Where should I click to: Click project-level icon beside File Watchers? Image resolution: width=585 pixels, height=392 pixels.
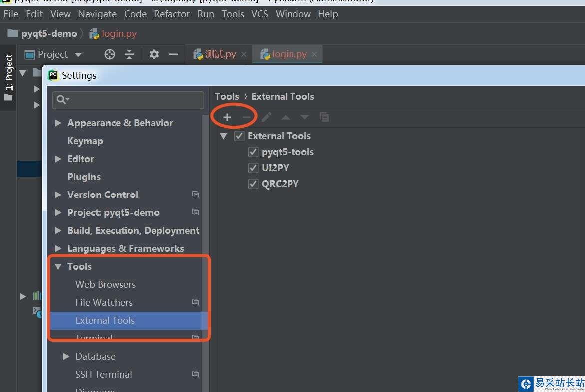pyautogui.click(x=195, y=302)
